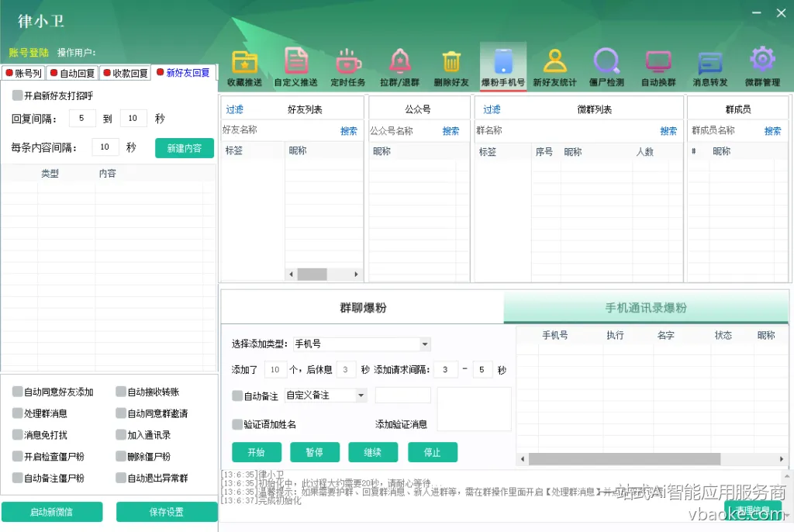Click the 回复间隔 maximum field showing 10
Viewport: 794px width, 532px height.
133,118
